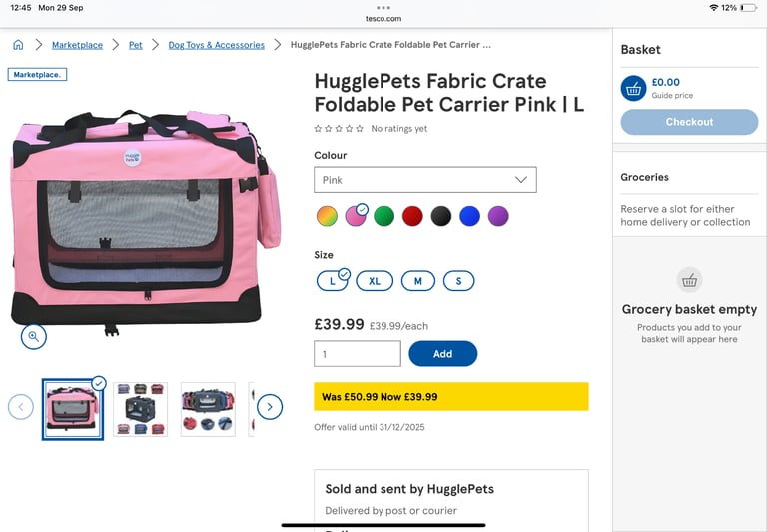This screenshot has height=532, width=767.
Task: Open Marketplace breadcrumb link
Action: click(77, 45)
